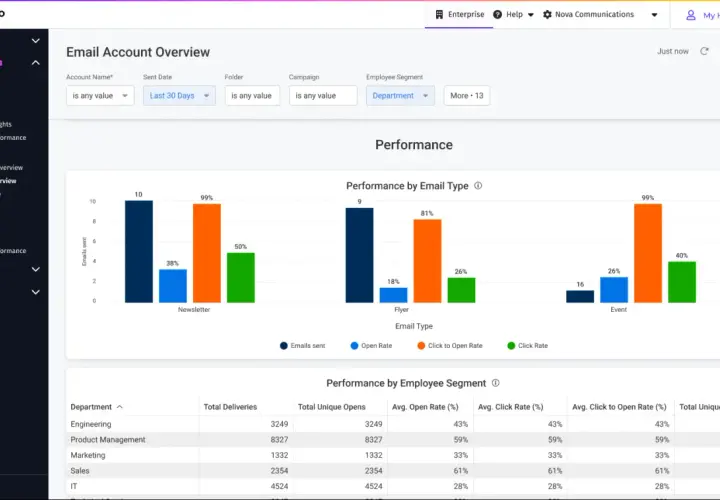Image resolution: width=720 pixels, height=500 pixels.
Task: Collapse the second sidebar section chevron
Action: coord(35,62)
